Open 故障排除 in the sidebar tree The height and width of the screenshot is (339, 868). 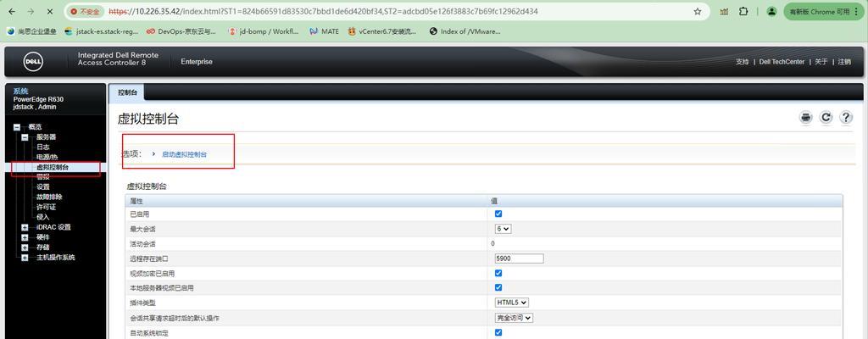pyautogui.click(x=50, y=197)
